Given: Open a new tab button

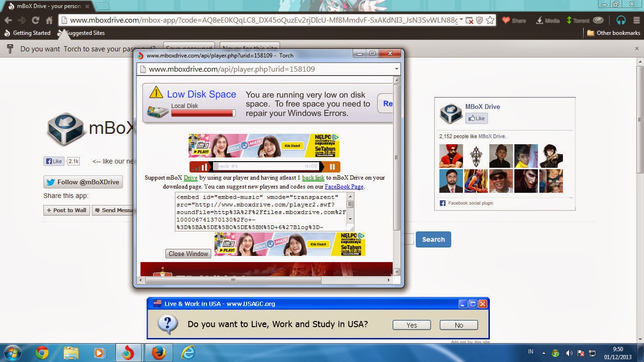Looking at the screenshot, I should pyautogui.click(x=103, y=6).
